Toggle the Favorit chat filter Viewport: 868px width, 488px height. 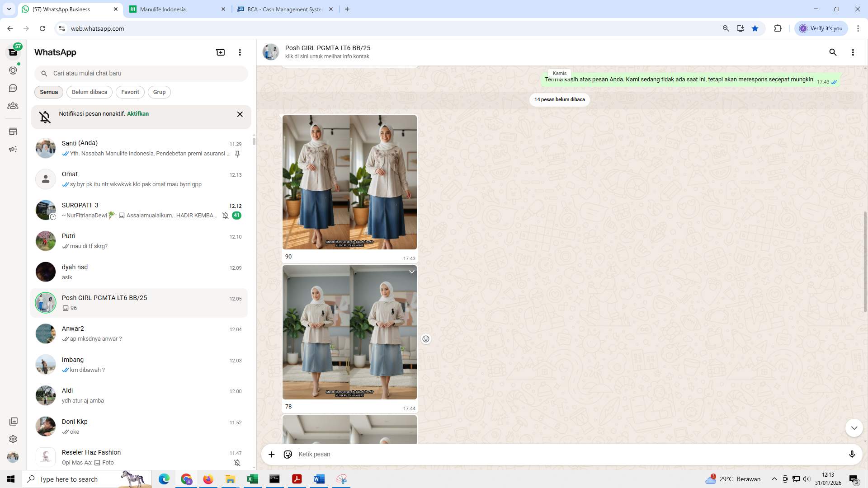tap(130, 92)
